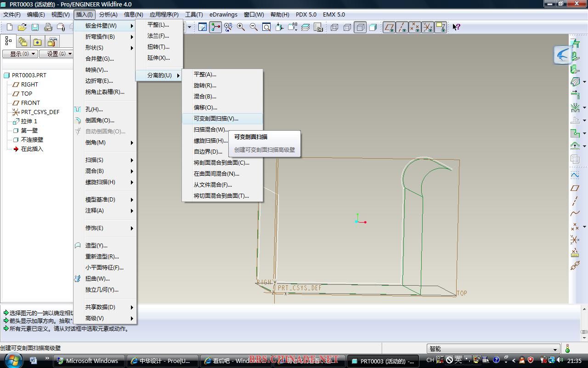Open the 设置(G) dropdown
Viewport: 588px width, 368px height.
56,54
